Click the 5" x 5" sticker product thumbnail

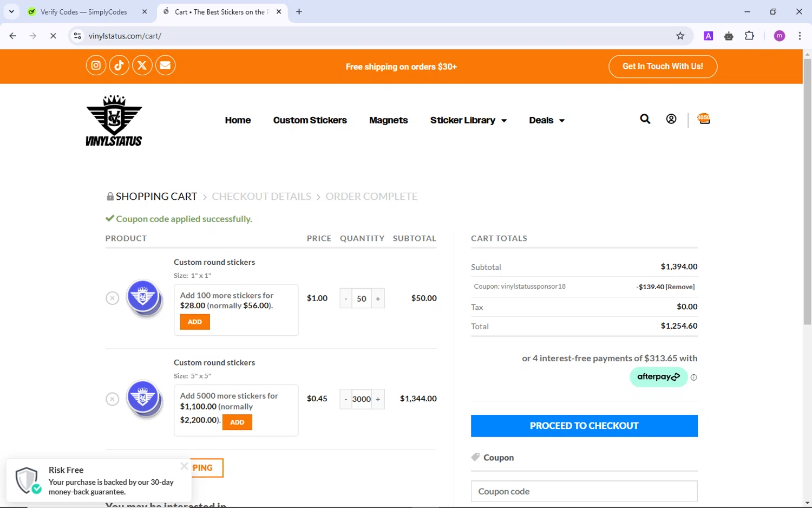coord(144,399)
